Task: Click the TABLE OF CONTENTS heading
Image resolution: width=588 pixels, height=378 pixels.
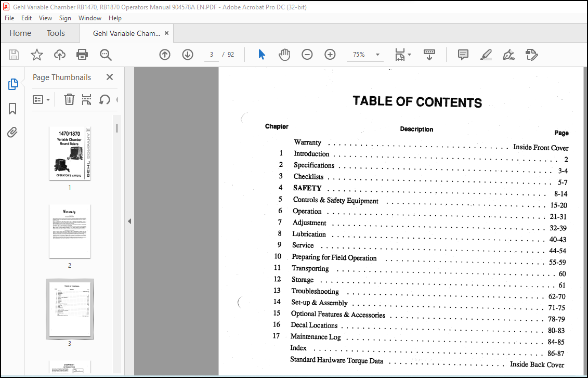Action: coord(417,101)
